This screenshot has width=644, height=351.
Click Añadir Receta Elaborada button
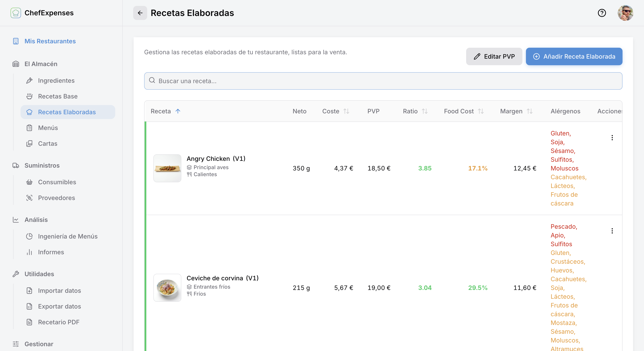click(574, 56)
